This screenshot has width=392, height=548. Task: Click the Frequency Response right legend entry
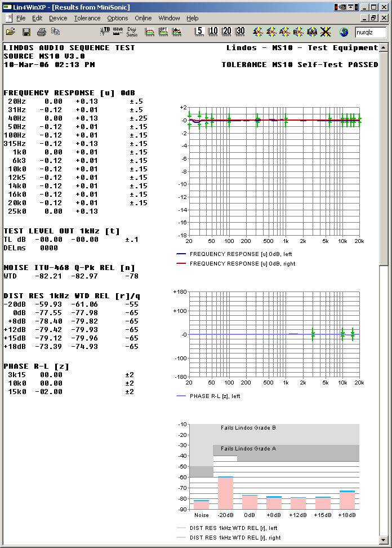click(x=235, y=263)
